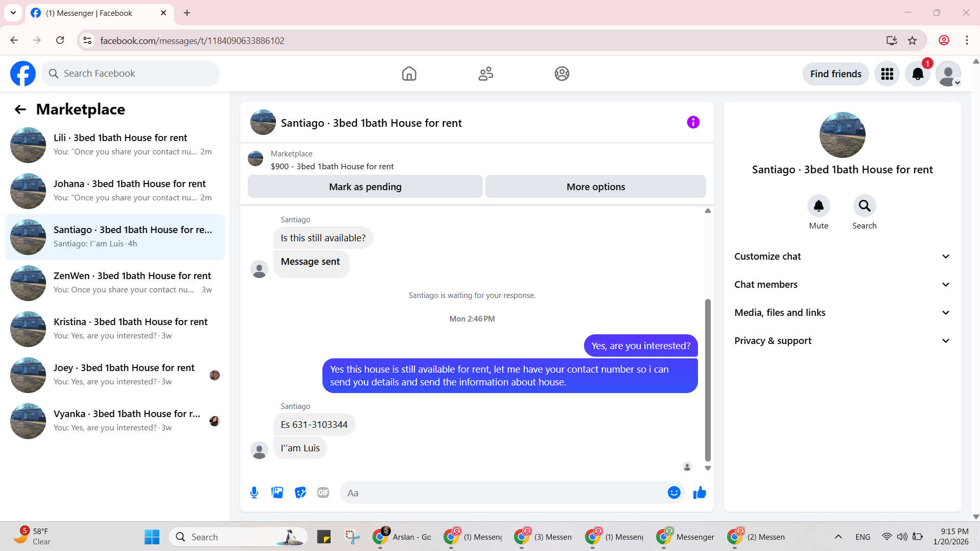The width and height of the screenshot is (980, 551).
Task: Open the tab search dropdown
Action: (13, 13)
